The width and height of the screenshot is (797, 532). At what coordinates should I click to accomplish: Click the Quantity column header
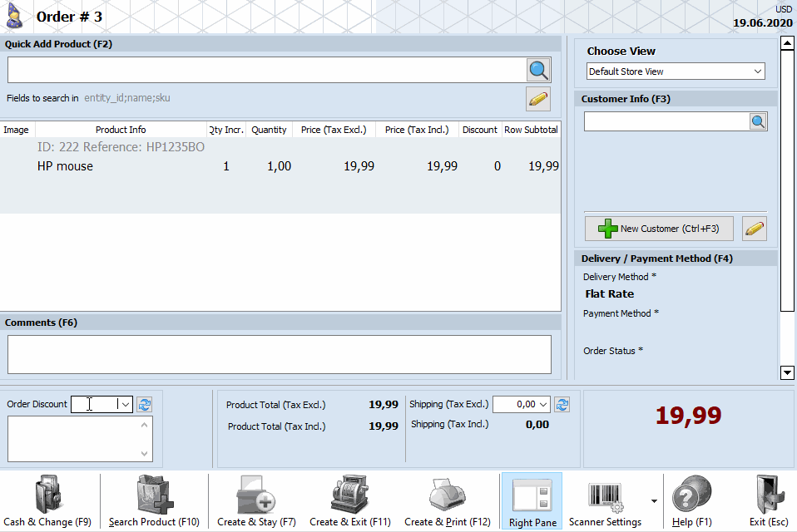[x=269, y=130]
